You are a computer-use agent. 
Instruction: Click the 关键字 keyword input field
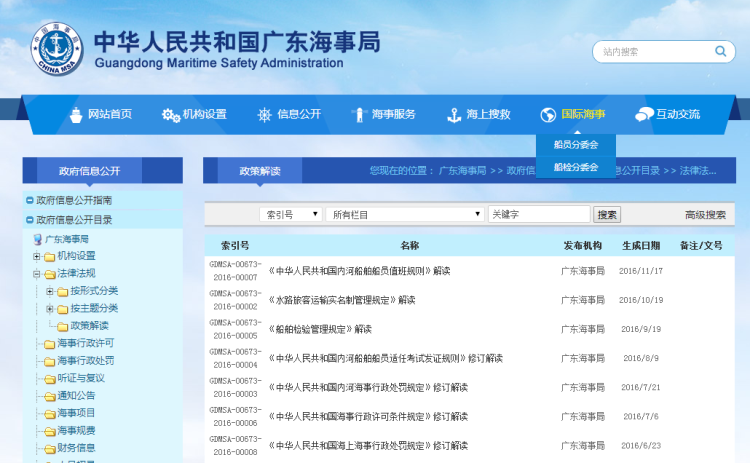click(538, 214)
